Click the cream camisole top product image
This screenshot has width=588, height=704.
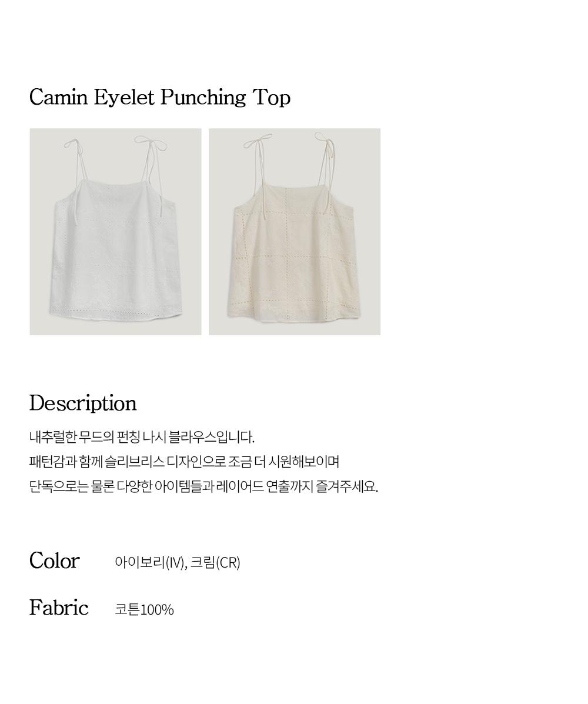pos(295,232)
